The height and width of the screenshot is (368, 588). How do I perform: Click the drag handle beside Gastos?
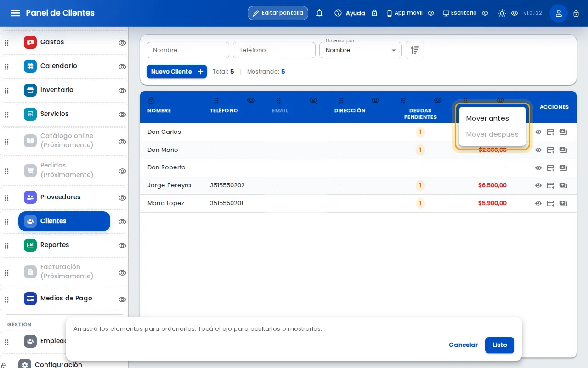coord(6,43)
